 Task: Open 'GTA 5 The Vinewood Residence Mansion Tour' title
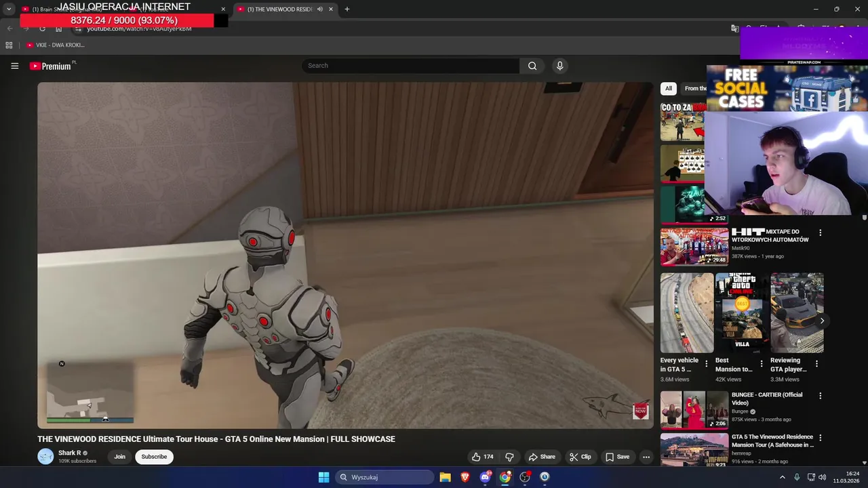pos(772,441)
